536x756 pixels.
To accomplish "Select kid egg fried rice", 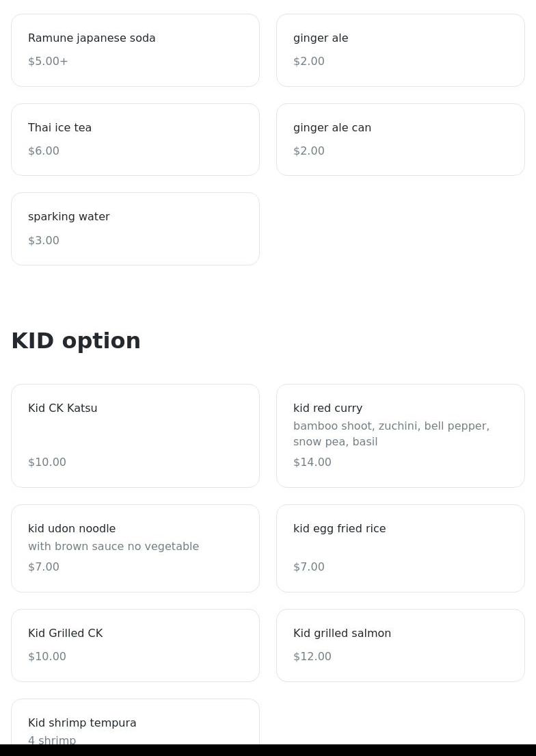I will (401, 548).
